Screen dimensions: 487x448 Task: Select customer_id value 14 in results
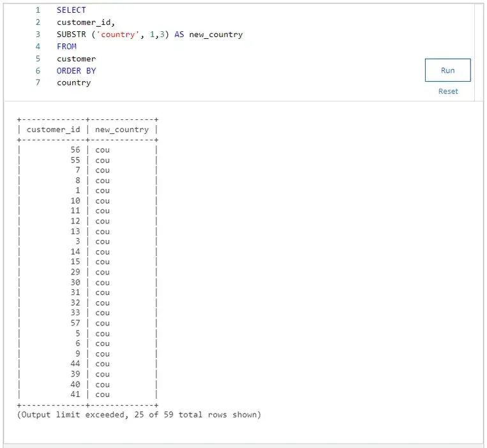coord(75,251)
